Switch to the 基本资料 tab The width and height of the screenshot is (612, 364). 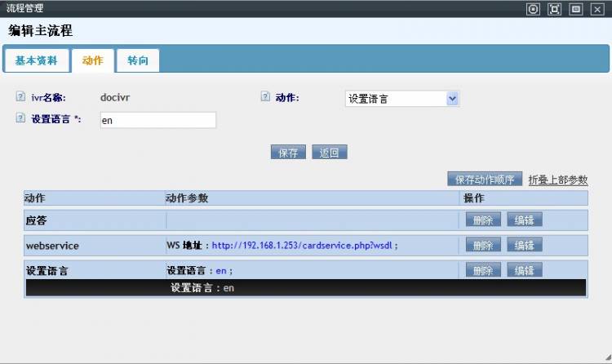coord(36,60)
